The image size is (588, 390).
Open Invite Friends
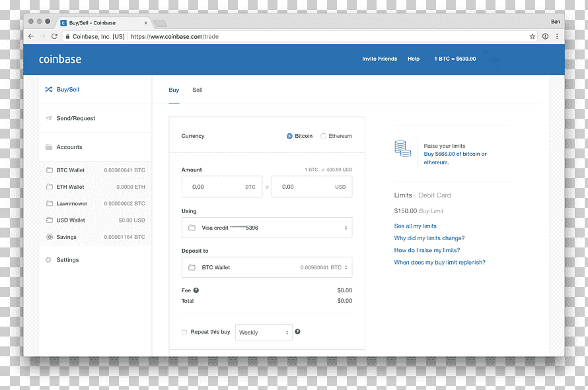(379, 59)
